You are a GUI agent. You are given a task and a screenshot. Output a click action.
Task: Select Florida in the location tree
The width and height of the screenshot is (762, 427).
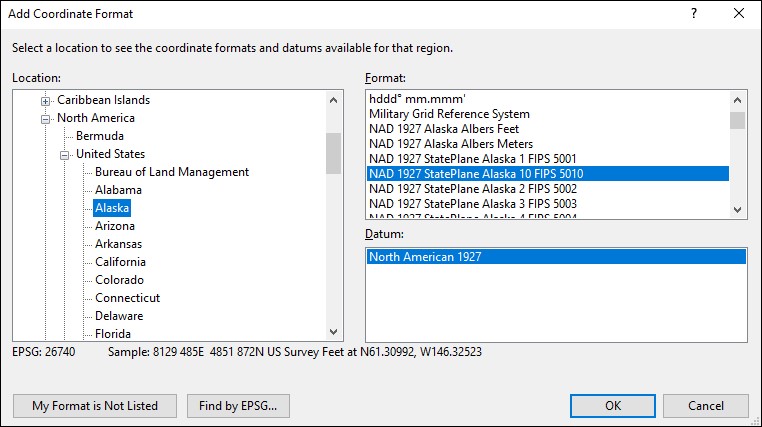(x=113, y=334)
